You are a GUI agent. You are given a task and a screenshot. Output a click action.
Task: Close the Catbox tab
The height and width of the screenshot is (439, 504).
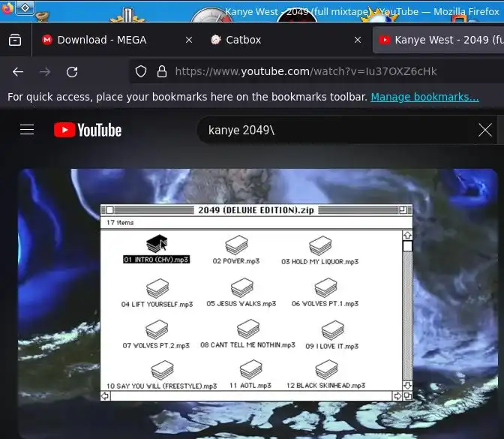358,40
